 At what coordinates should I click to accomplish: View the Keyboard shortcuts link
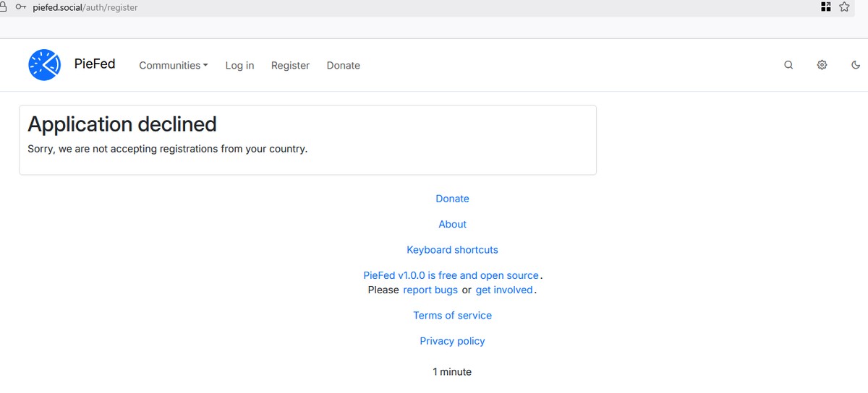coord(452,250)
